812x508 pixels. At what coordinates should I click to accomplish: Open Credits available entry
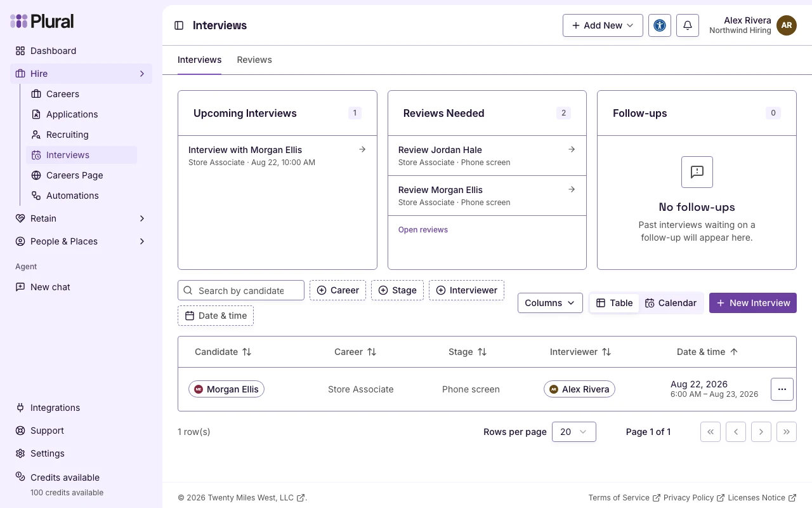[81, 484]
